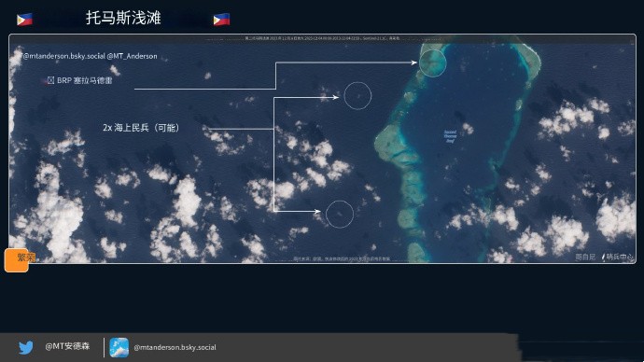Click the left Philippine flag icon
This screenshot has height=362, width=644.
pos(24,20)
